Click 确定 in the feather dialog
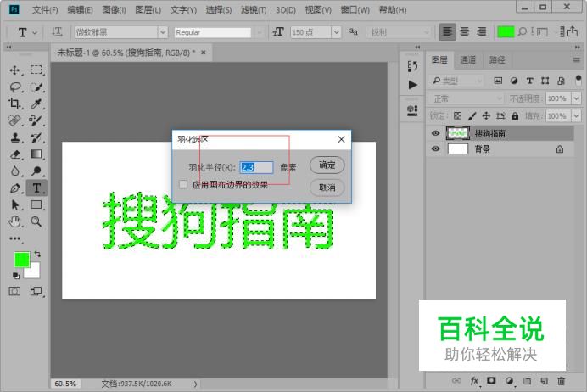587x392 pixels. pyautogui.click(x=327, y=165)
